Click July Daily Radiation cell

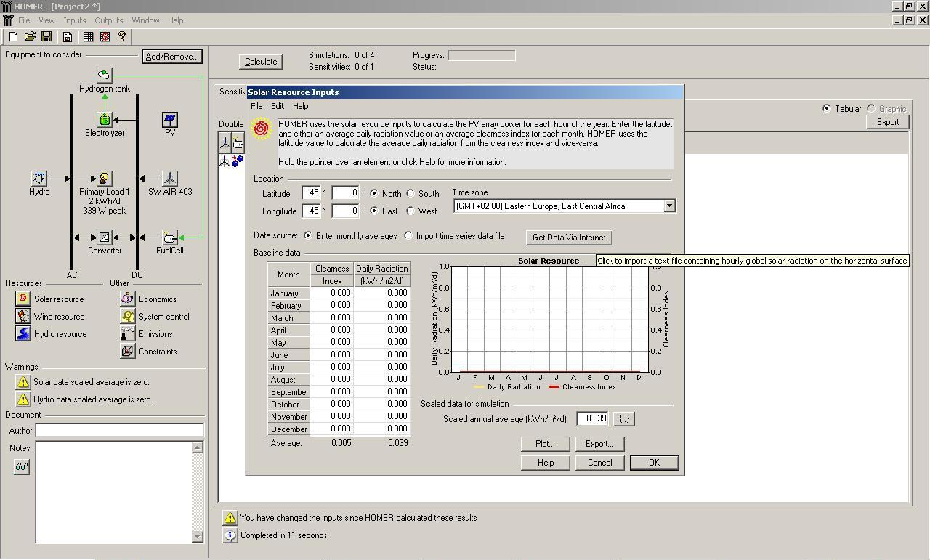point(382,367)
